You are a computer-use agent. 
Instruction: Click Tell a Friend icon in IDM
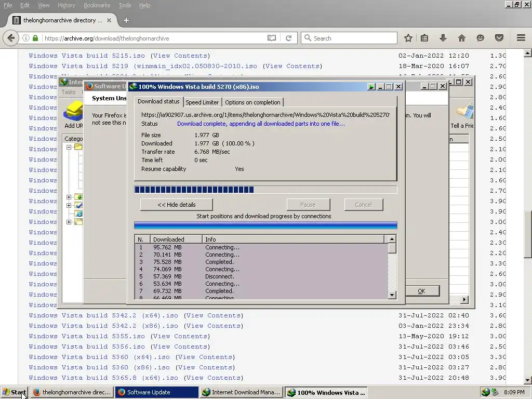(462, 115)
